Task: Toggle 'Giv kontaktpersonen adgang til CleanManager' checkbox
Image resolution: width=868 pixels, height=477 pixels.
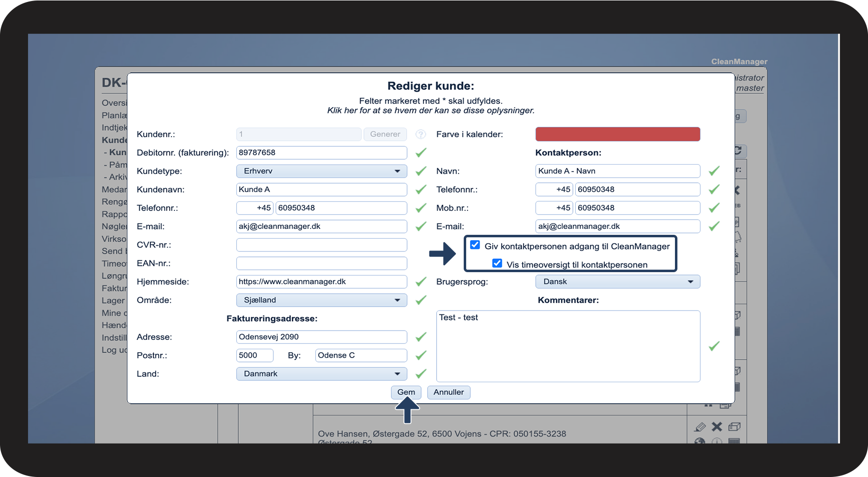Action: pyautogui.click(x=475, y=245)
